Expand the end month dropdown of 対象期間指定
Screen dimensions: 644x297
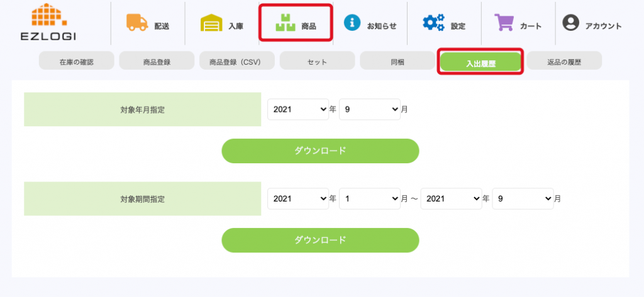pyautogui.click(x=523, y=198)
